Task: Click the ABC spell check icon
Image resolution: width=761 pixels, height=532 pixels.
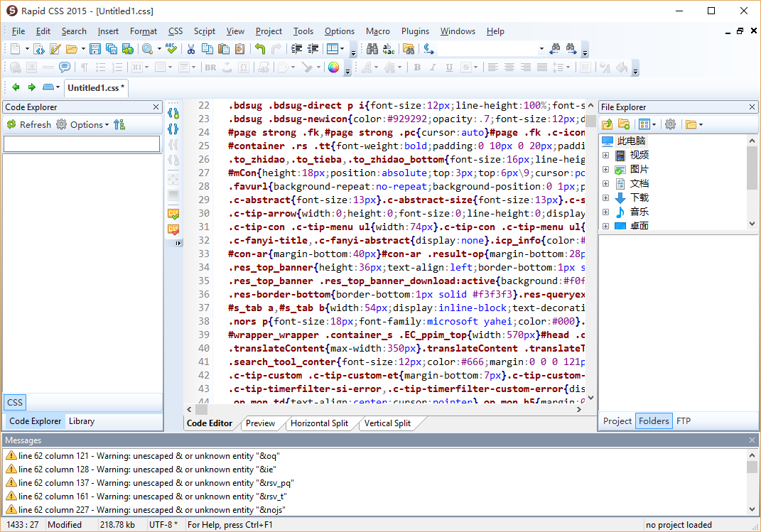Action: 171,48
